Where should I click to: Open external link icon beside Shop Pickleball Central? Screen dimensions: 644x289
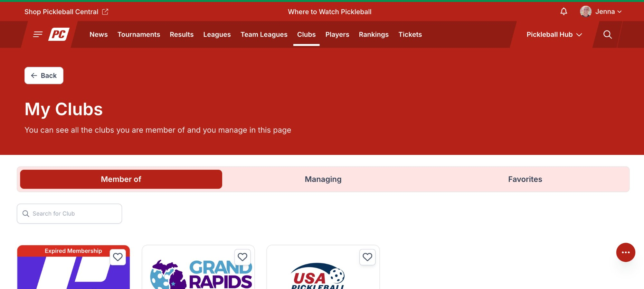tap(105, 12)
